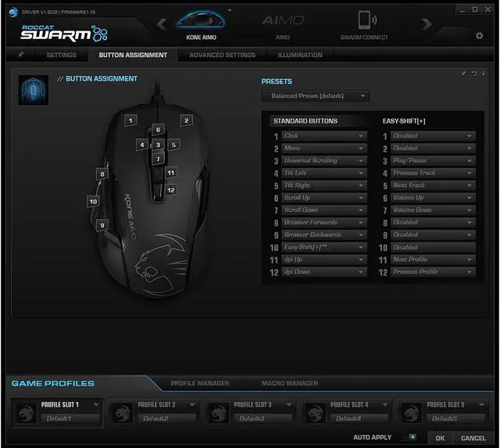Select button marker 9 on the mouse
500x448 pixels.
[102, 225]
